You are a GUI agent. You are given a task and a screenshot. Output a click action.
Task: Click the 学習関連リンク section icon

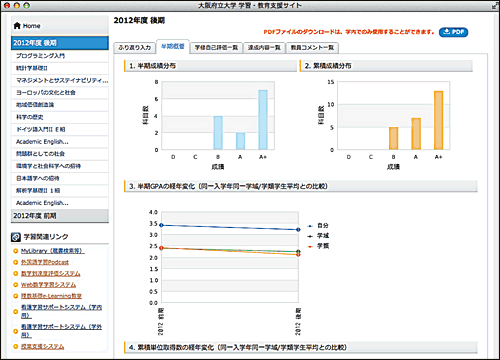coord(16,237)
